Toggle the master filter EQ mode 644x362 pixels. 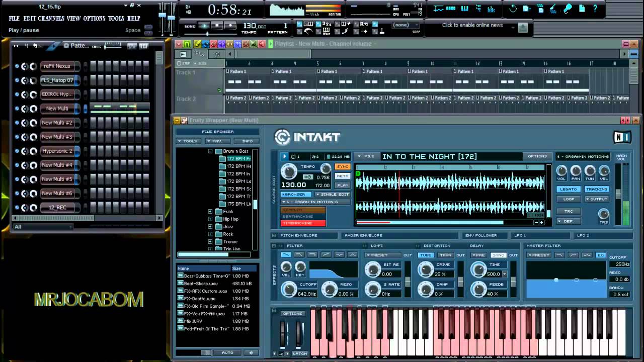tap(601, 255)
